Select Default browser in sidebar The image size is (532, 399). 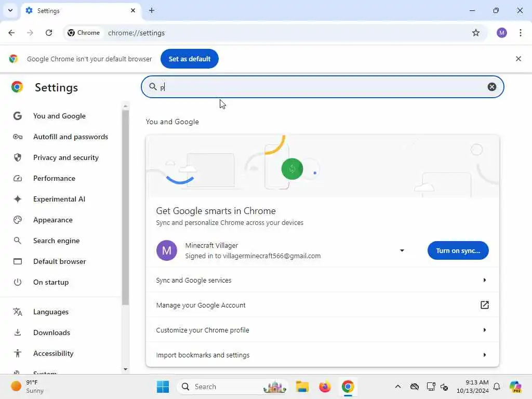pos(60,261)
